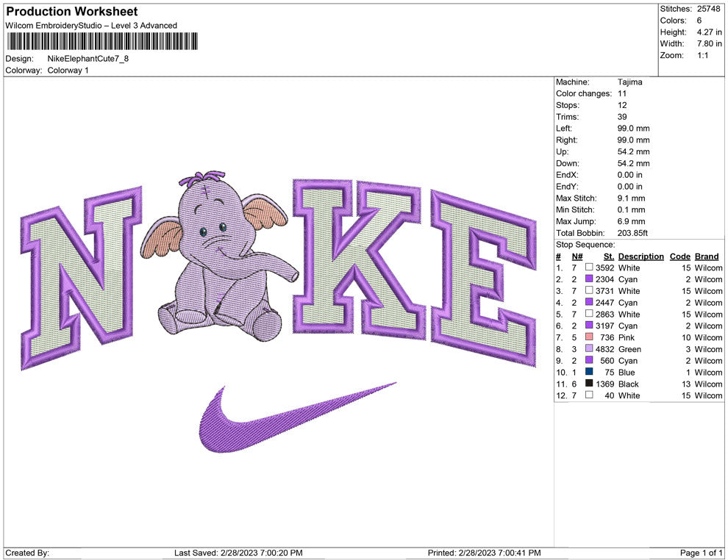This screenshot has width=728, height=560.
Task: Click the 'Colorway 1' value
Action: tap(68, 70)
